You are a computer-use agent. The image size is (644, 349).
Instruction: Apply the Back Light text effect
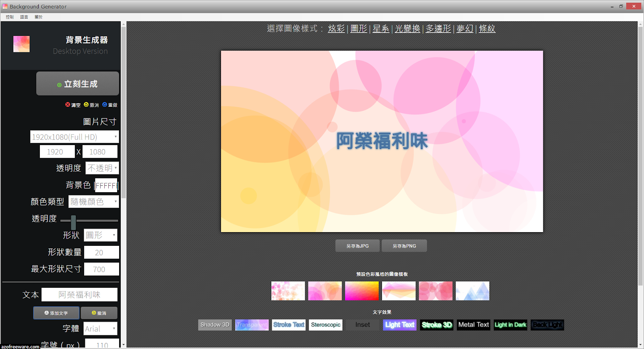547,325
